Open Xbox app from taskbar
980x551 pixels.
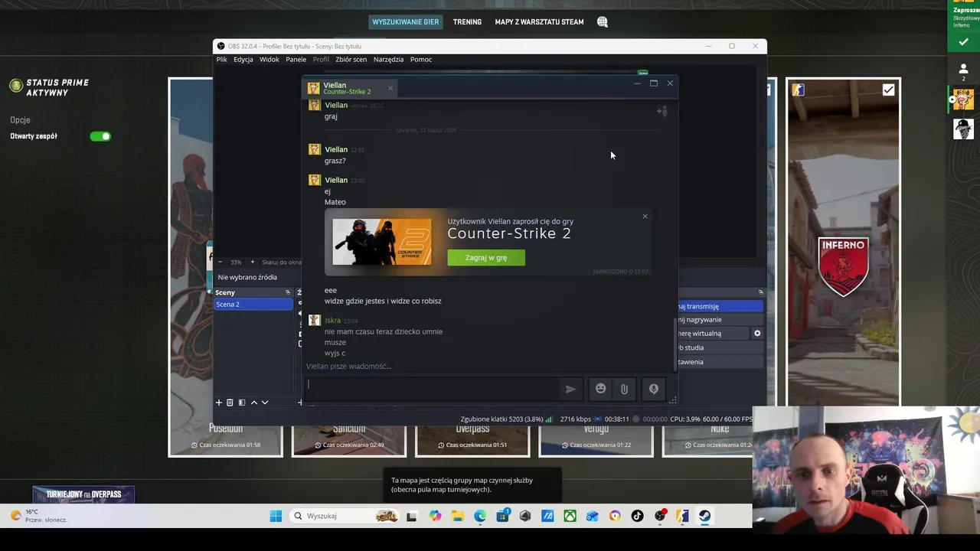pyautogui.click(x=570, y=516)
